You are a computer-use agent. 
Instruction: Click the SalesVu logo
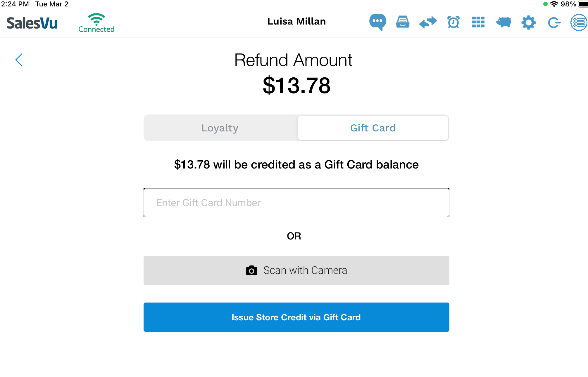(x=32, y=23)
